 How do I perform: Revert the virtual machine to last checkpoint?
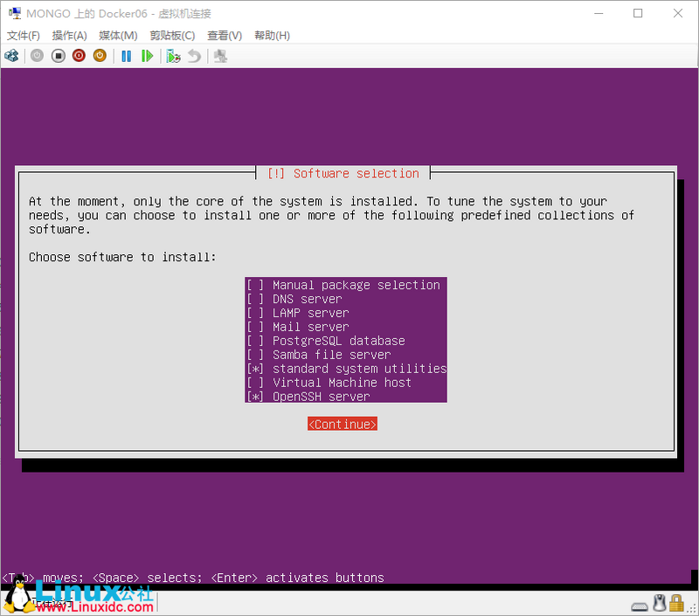point(194,55)
